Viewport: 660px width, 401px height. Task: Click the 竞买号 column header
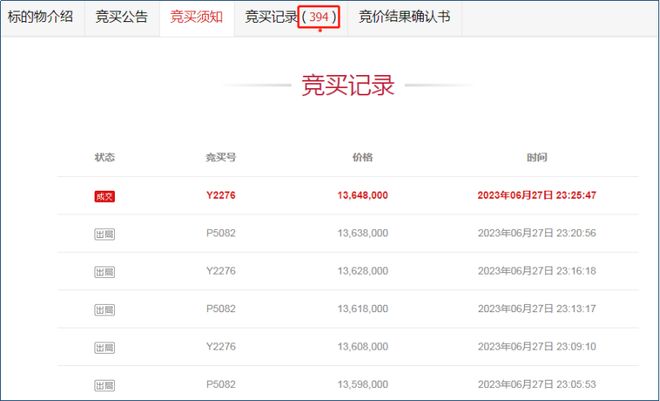click(x=220, y=158)
